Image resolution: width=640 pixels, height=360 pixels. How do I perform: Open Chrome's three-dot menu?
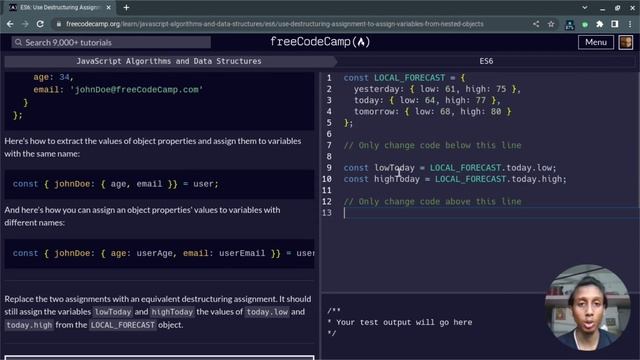(x=630, y=24)
